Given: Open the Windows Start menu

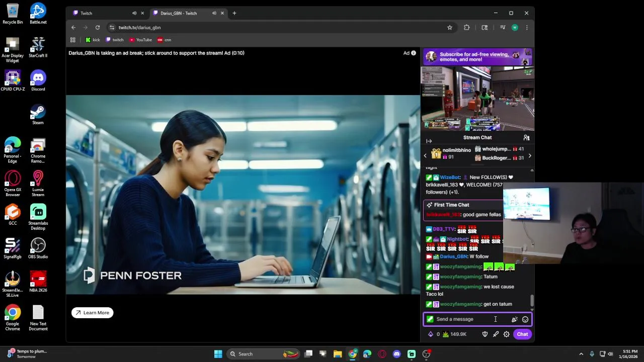Looking at the screenshot, I should tap(218, 354).
